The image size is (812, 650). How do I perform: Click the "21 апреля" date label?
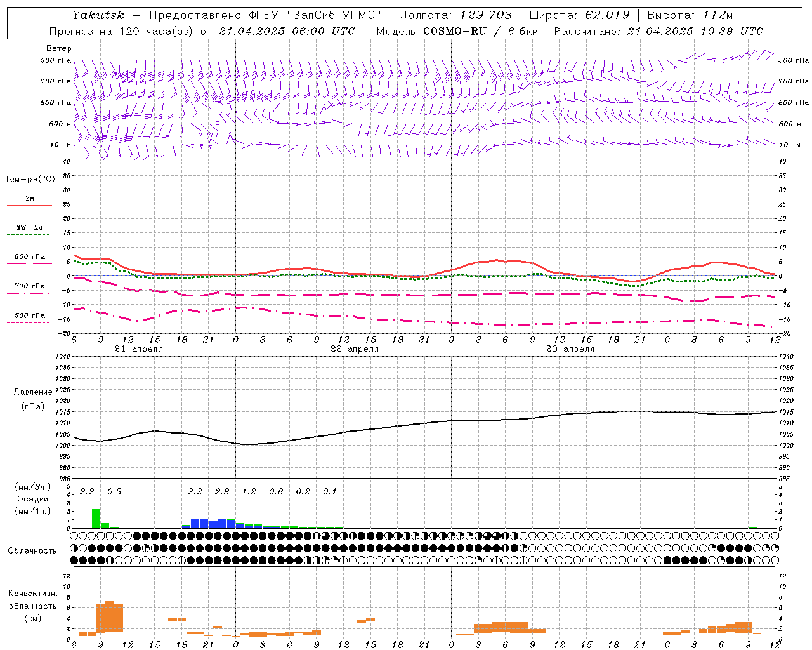click(x=138, y=349)
